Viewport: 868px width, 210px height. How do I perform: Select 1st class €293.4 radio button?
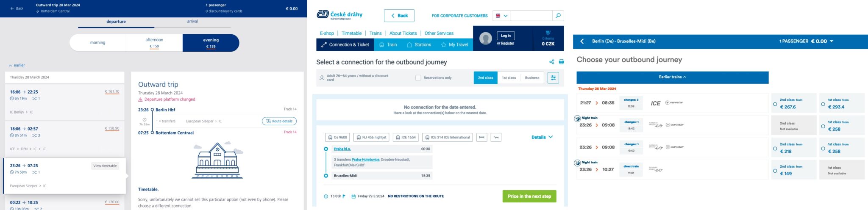point(823,104)
